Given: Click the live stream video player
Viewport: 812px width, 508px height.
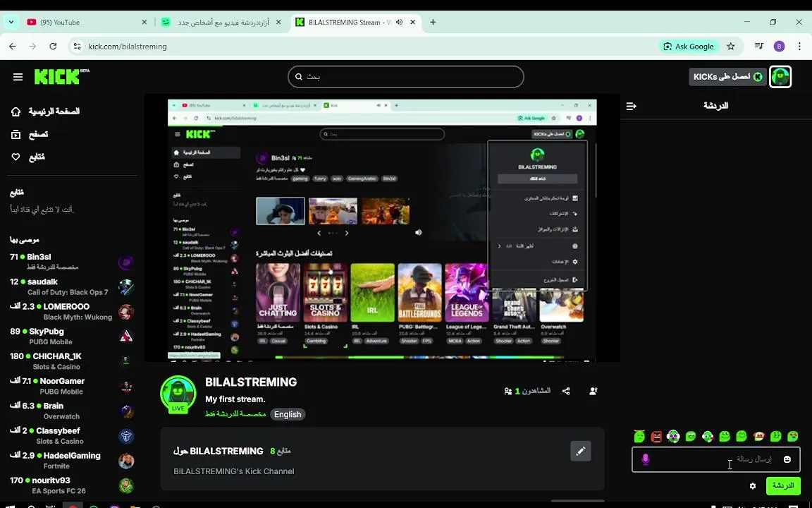Looking at the screenshot, I should (382, 228).
